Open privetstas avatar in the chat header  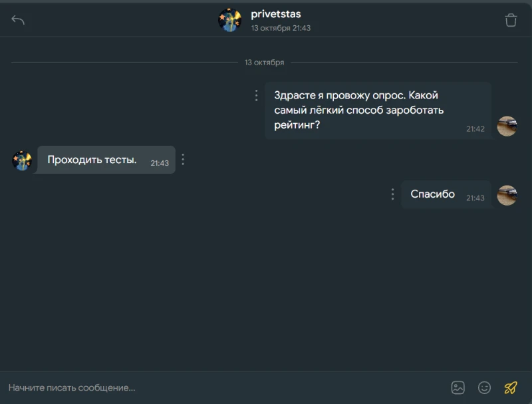coord(229,20)
